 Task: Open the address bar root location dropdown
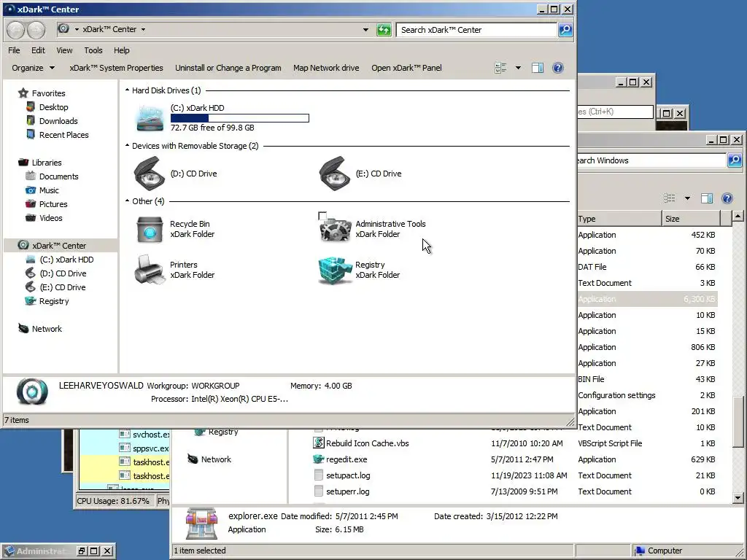[76, 29]
